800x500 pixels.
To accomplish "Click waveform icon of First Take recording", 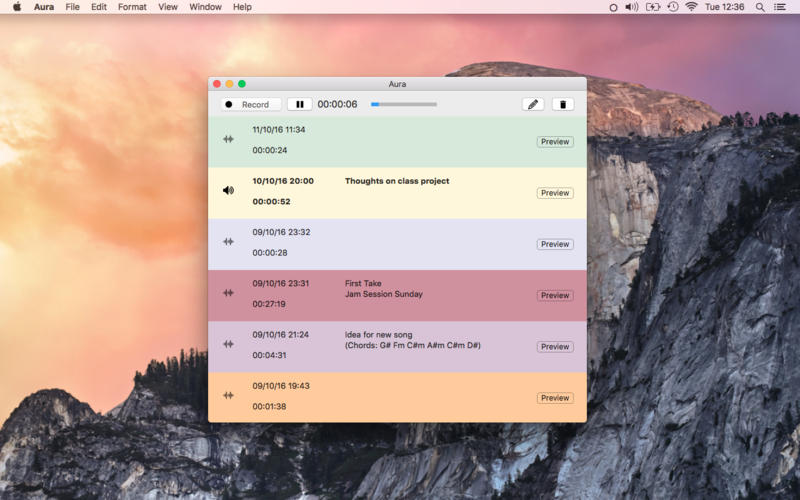I will pyautogui.click(x=228, y=293).
